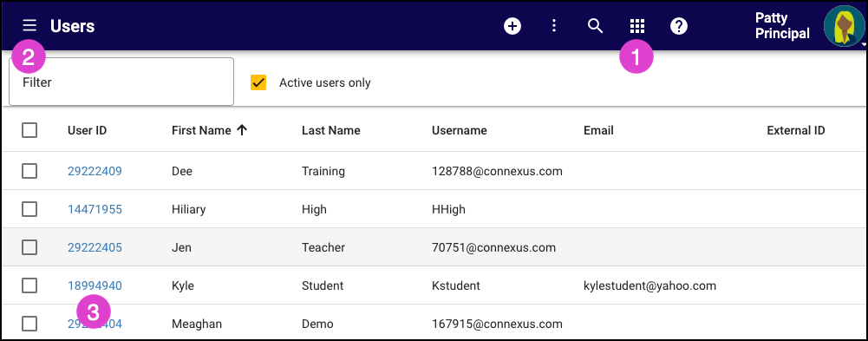Click username HHigh
Image resolution: width=868 pixels, height=341 pixels.
point(449,209)
